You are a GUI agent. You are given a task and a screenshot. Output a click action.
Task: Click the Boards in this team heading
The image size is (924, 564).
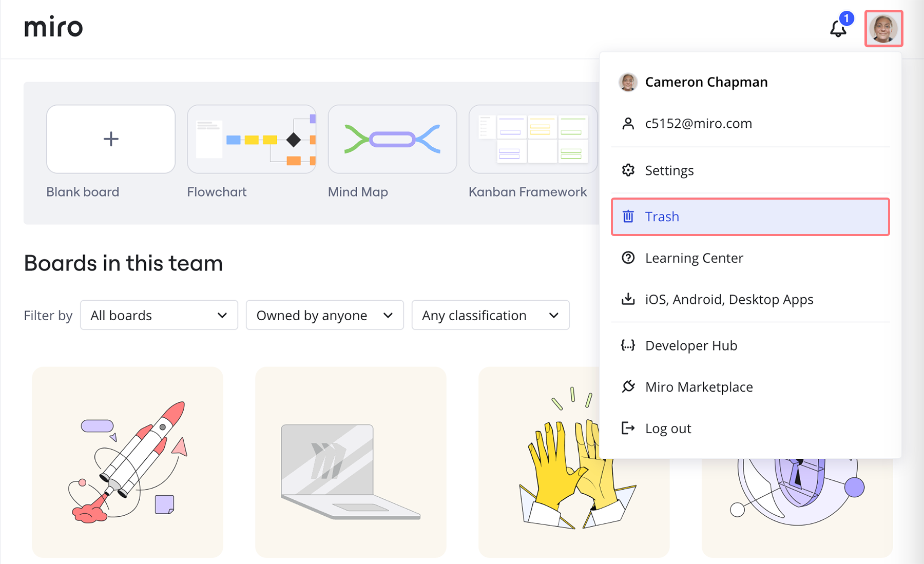click(x=123, y=263)
